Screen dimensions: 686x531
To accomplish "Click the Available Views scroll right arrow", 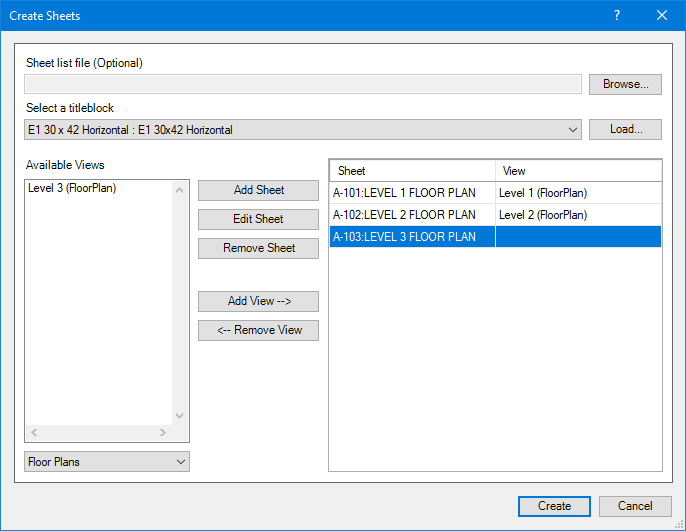I will (163, 432).
